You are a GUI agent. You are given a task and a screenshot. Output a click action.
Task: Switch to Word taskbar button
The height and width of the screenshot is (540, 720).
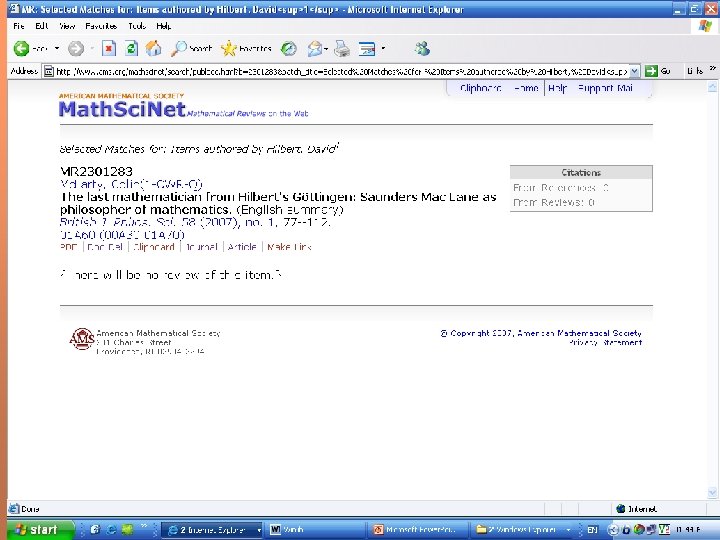(x=317, y=530)
